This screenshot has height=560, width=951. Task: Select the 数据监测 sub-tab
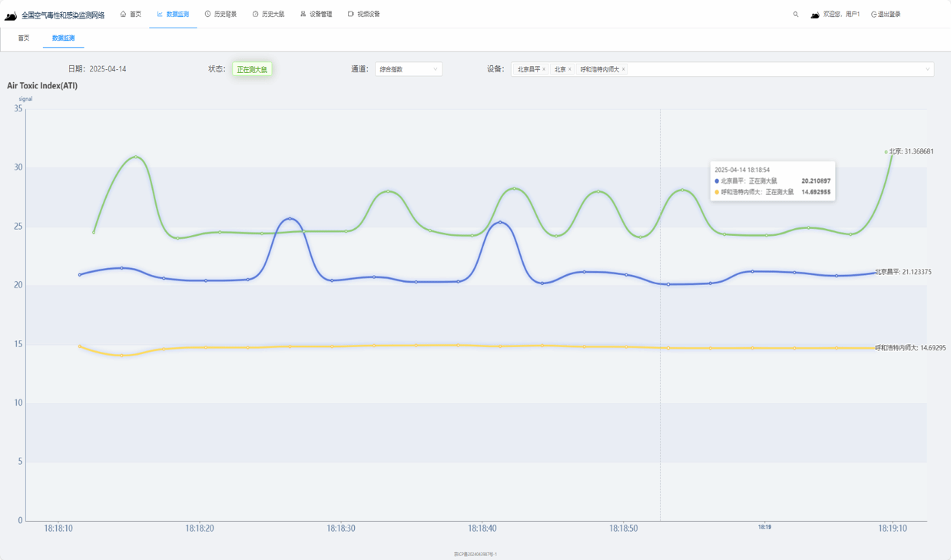coord(63,38)
